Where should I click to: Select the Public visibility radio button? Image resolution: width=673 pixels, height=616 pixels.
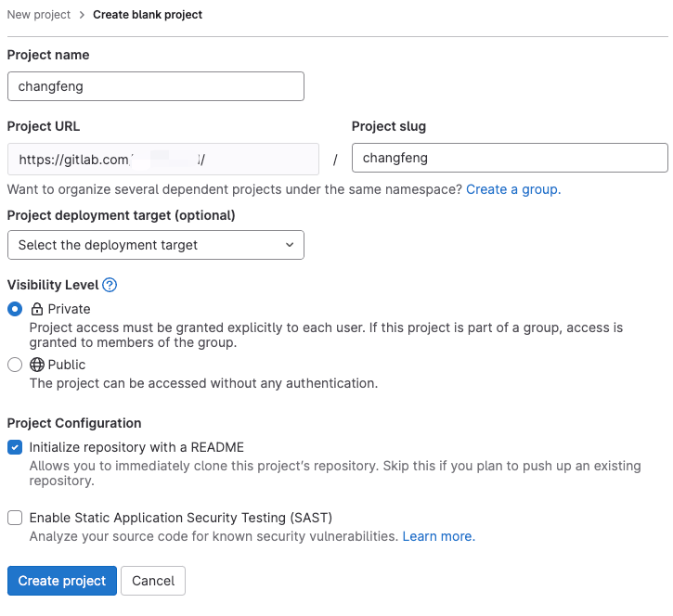point(15,365)
